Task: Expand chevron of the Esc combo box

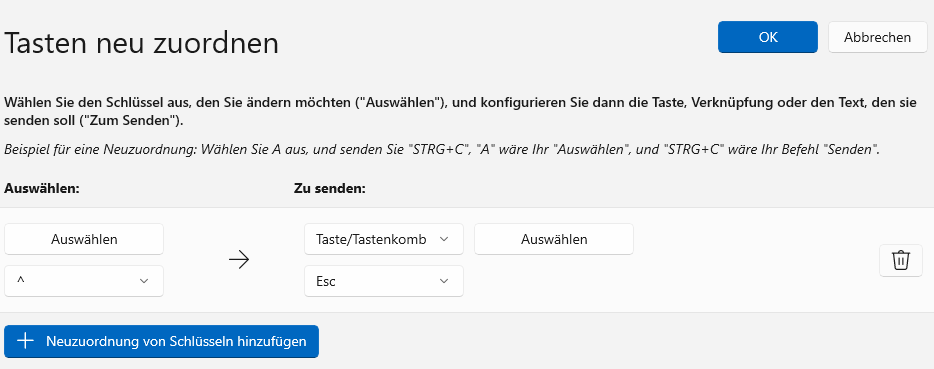Action: [x=443, y=281]
